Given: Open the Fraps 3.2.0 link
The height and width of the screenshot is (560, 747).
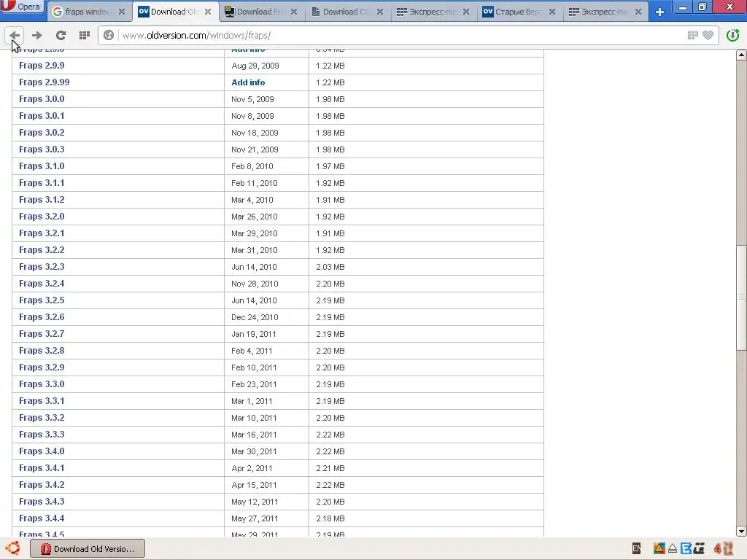Looking at the screenshot, I should pyautogui.click(x=42, y=216).
